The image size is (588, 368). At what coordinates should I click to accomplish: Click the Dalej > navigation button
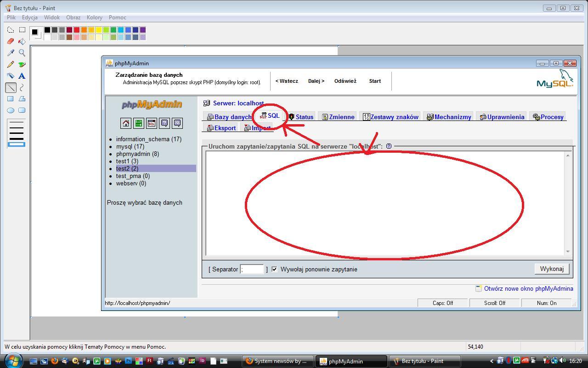[316, 81]
